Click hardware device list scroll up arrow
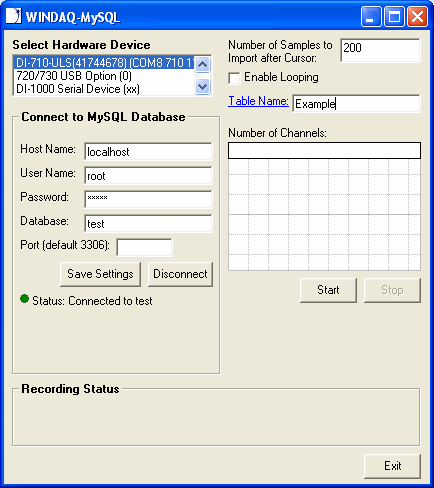This screenshot has height=488, width=434. (x=203, y=64)
